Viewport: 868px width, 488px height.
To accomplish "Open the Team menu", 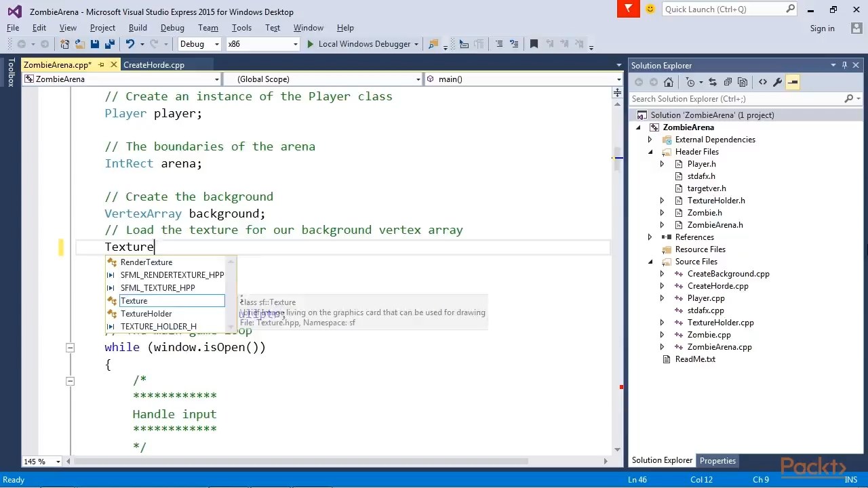I will point(208,28).
